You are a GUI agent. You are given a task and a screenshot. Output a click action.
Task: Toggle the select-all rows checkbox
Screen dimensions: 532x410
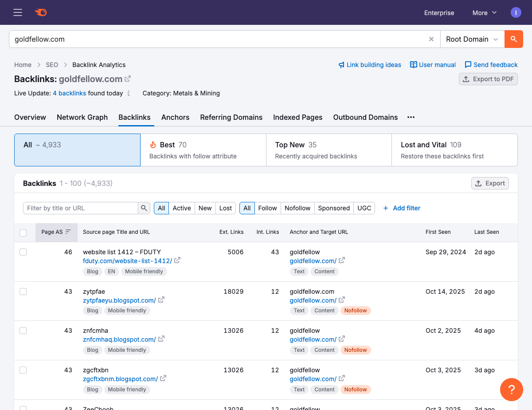click(23, 233)
